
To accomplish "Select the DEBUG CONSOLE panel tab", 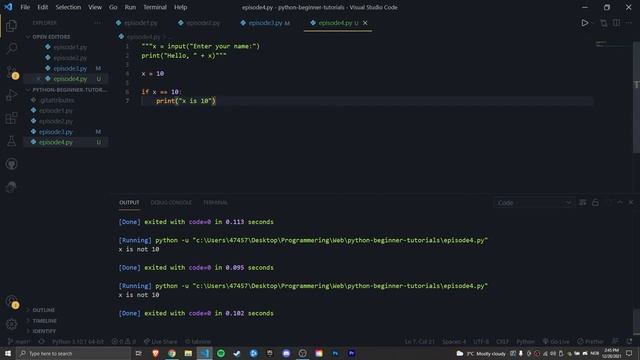I will (x=171, y=203).
